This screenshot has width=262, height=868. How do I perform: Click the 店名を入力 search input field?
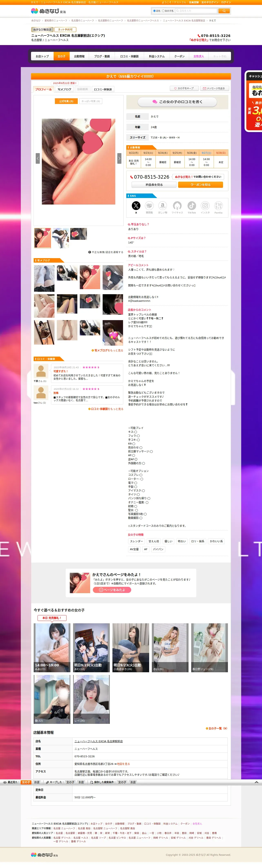tap(196, 11)
